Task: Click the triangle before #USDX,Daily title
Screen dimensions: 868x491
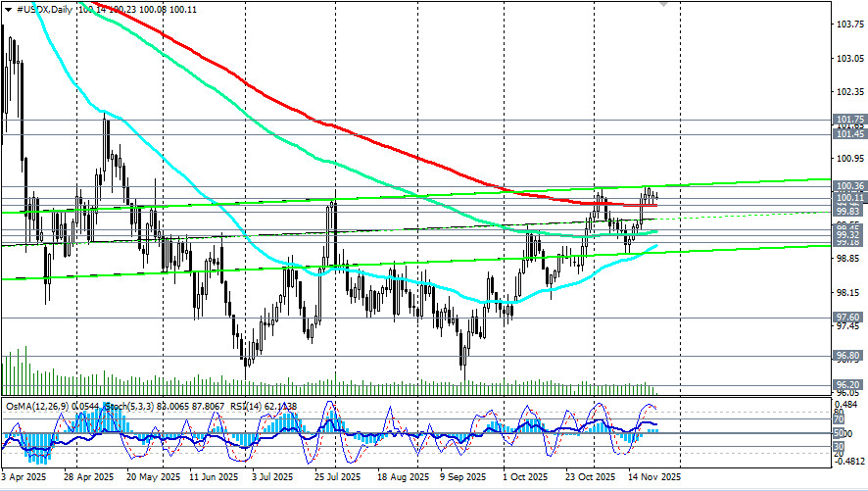Action: coord(8,10)
